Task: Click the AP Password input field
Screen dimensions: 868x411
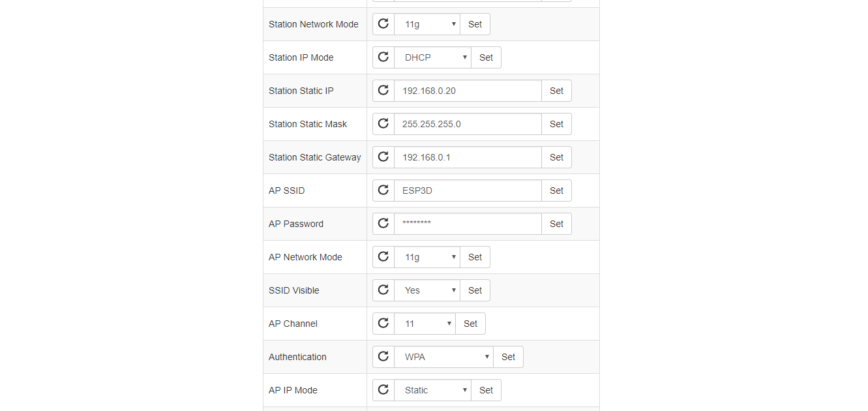Action: tap(468, 224)
